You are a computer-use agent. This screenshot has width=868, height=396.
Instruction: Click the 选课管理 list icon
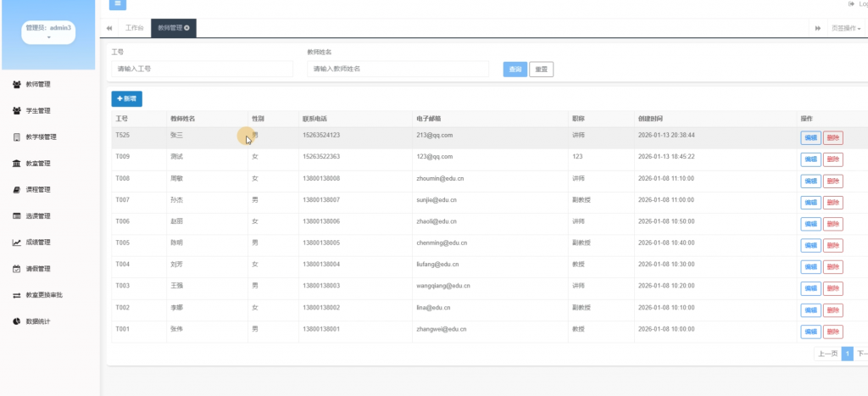(17, 216)
